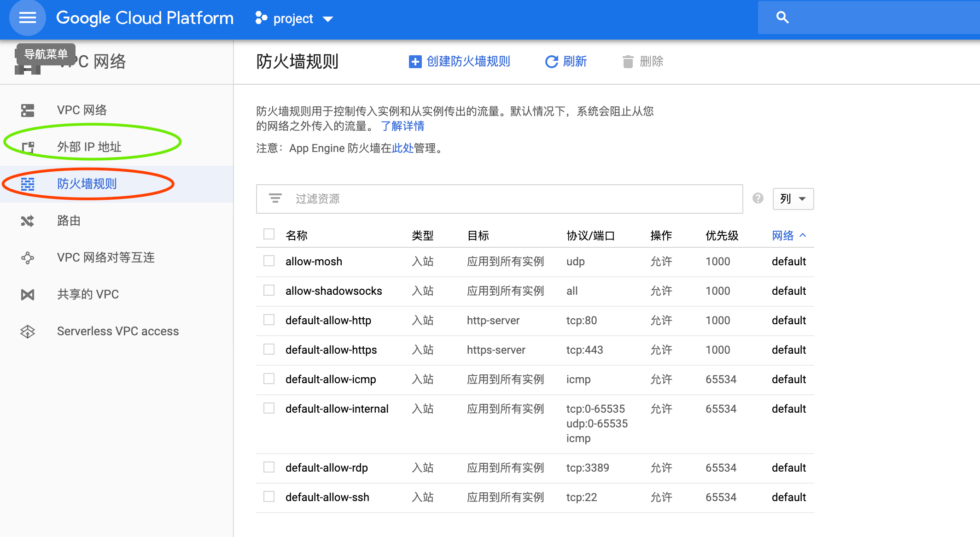980x537 pixels.
Task: Click the Google Cloud Platform logo text
Action: click(145, 18)
